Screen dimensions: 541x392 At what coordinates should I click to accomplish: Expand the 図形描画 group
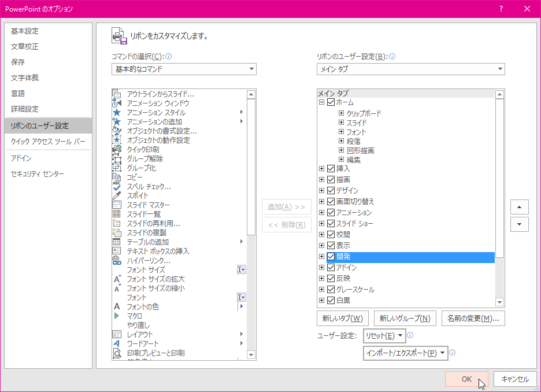tap(341, 150)
